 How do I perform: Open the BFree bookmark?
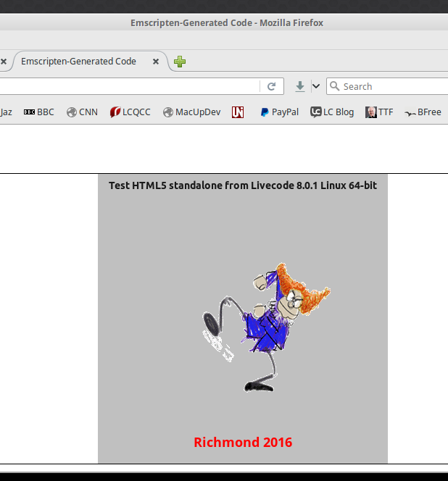click(423, 112)
